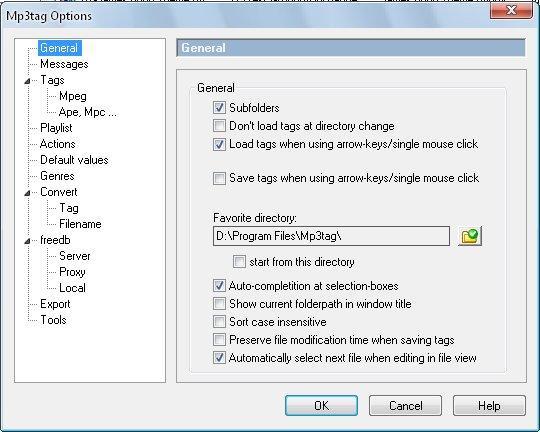Screen dimensions: 540x432
Task: Open freedb Proxy settings
Action: pyautogui.click(x=72, y=272)
